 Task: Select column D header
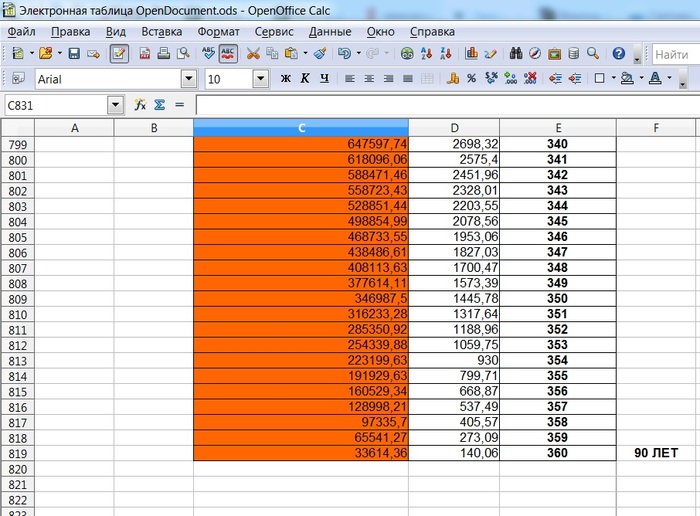[454, 128]
